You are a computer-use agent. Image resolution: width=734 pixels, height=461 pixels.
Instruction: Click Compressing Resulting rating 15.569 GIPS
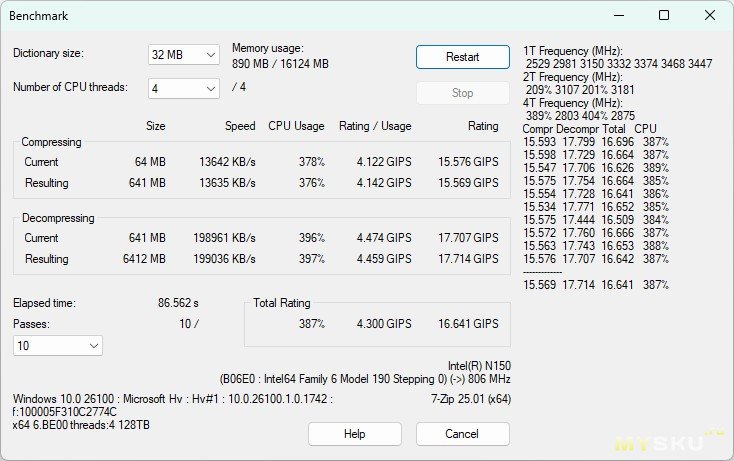pyautogui.click(x=468, y=183)
